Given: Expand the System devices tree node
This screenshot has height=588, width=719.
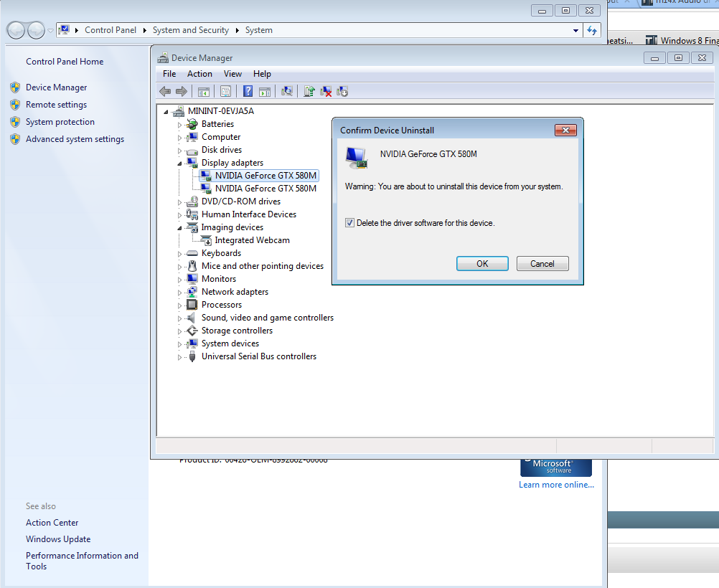Looking at the screenshot, I should (179, 343).
